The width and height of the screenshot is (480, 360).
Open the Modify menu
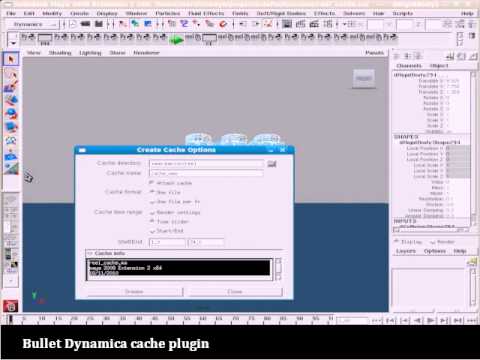click(52, 13)
